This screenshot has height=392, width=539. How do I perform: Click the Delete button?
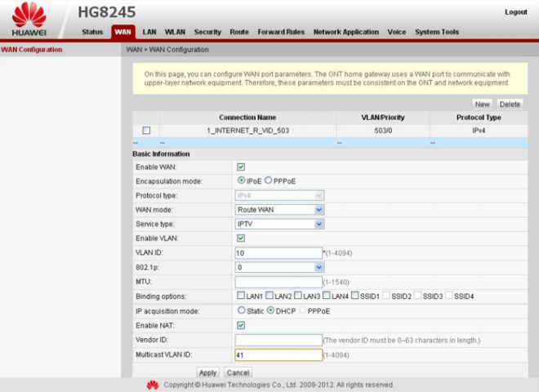pos(510,105)
